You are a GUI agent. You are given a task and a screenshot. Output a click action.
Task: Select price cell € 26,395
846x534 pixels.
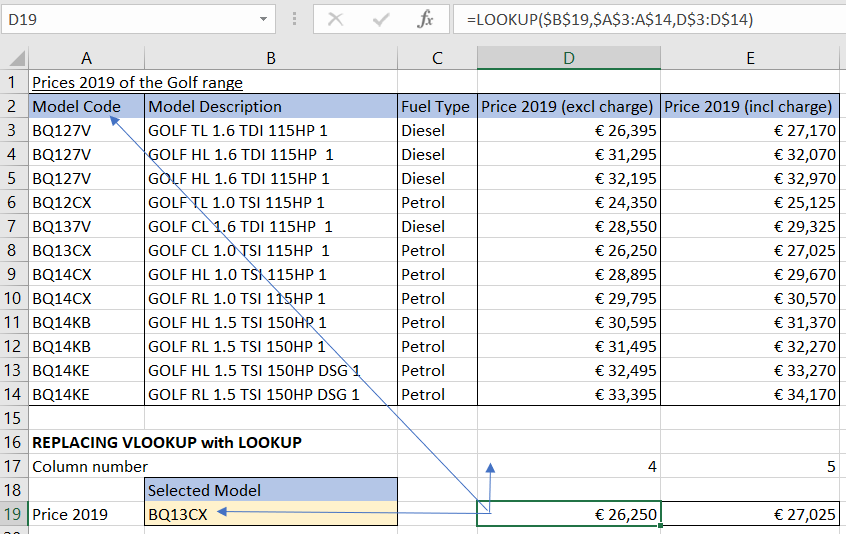[x=569, y=131]
